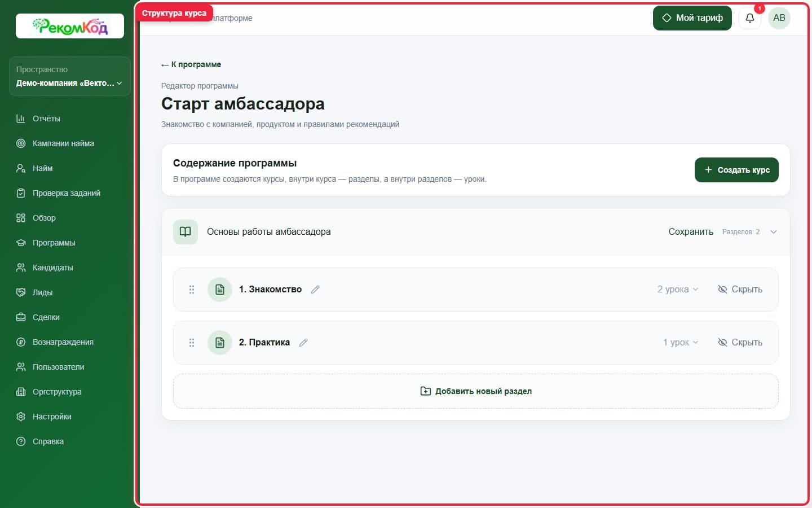Click the document icon of 1. Знакомство

pyautogui.click(x=220, y=290)
